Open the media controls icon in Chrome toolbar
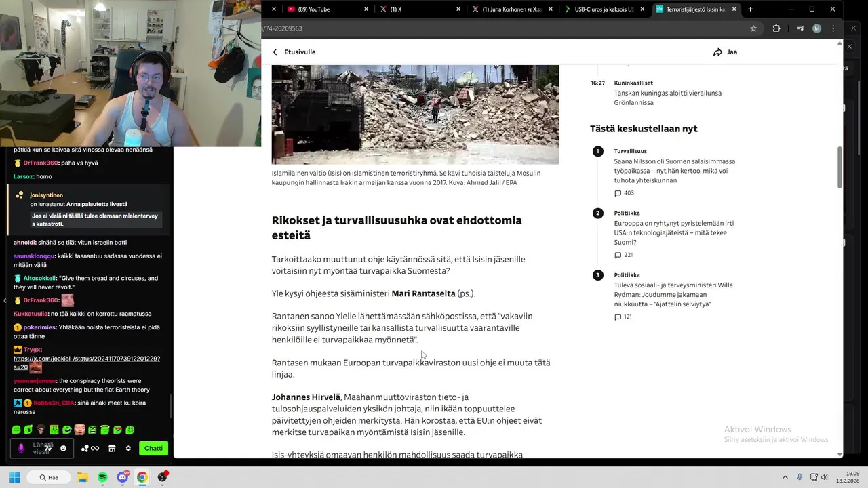Viewport: 868px width, 488px height. (800, 28)
